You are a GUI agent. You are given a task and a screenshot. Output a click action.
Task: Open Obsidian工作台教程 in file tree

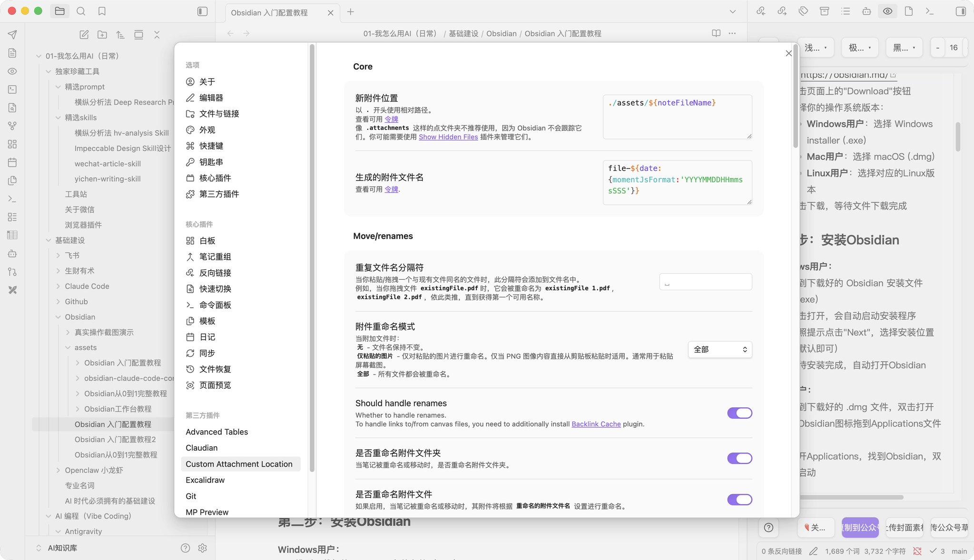(x=118, y=409)
